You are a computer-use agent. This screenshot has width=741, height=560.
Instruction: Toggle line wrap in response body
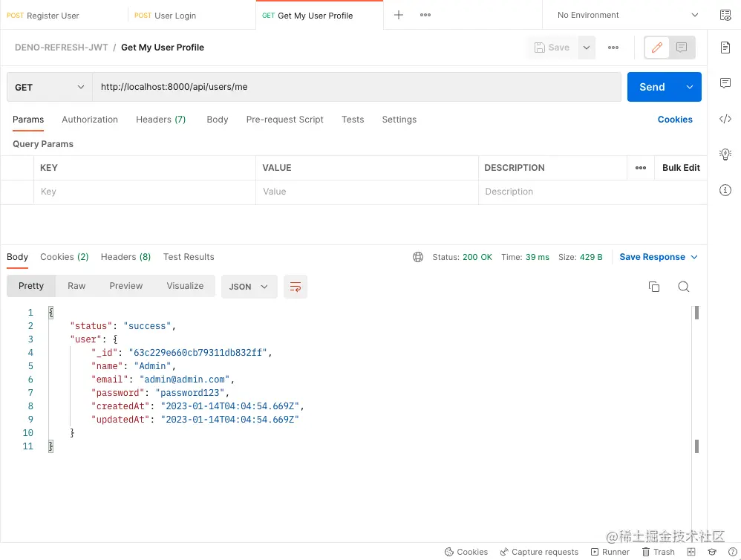(x=296, y=287)
